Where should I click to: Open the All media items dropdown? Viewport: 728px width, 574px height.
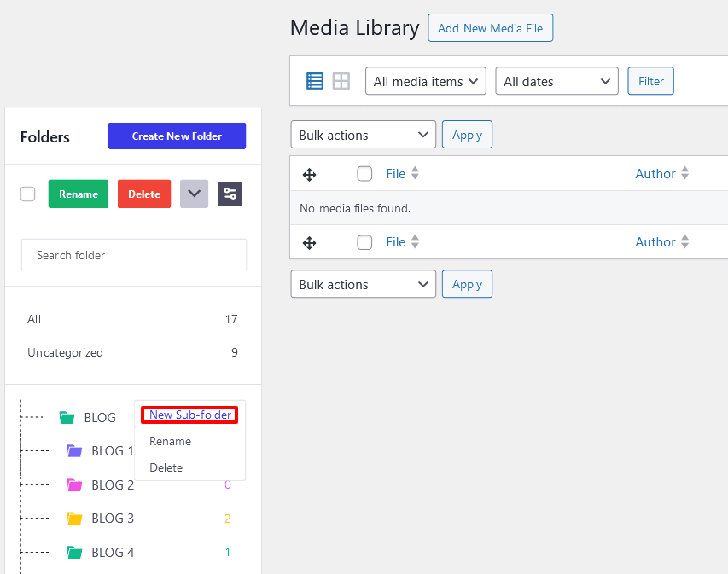(426, 81)
